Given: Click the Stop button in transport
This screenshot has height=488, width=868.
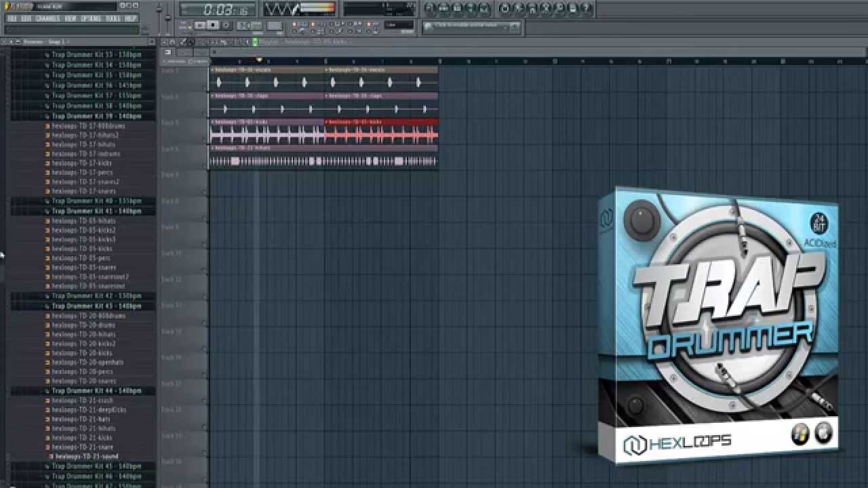Looking at the screenshot, I should [x=213, y=25].
